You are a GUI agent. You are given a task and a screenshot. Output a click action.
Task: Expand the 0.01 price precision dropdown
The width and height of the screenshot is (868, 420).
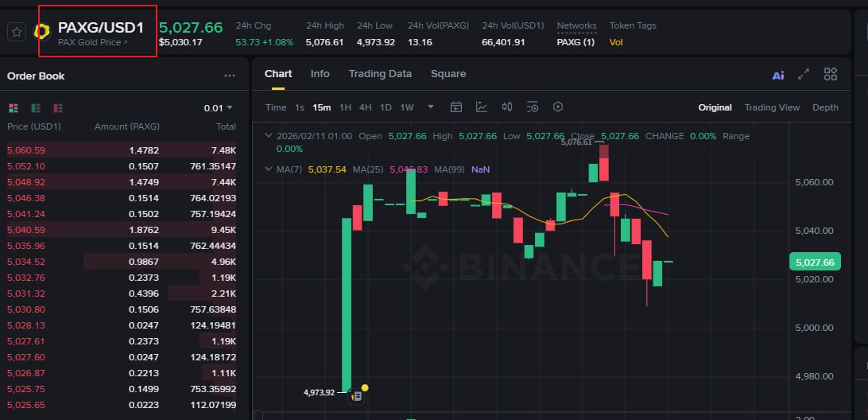[x=219, y=107]
